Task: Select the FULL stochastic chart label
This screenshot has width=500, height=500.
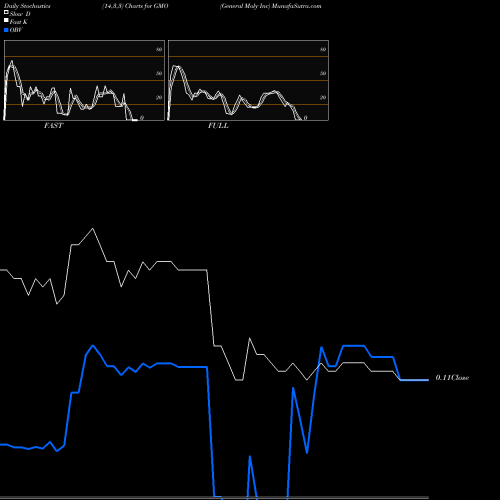Action: point(218,126)
